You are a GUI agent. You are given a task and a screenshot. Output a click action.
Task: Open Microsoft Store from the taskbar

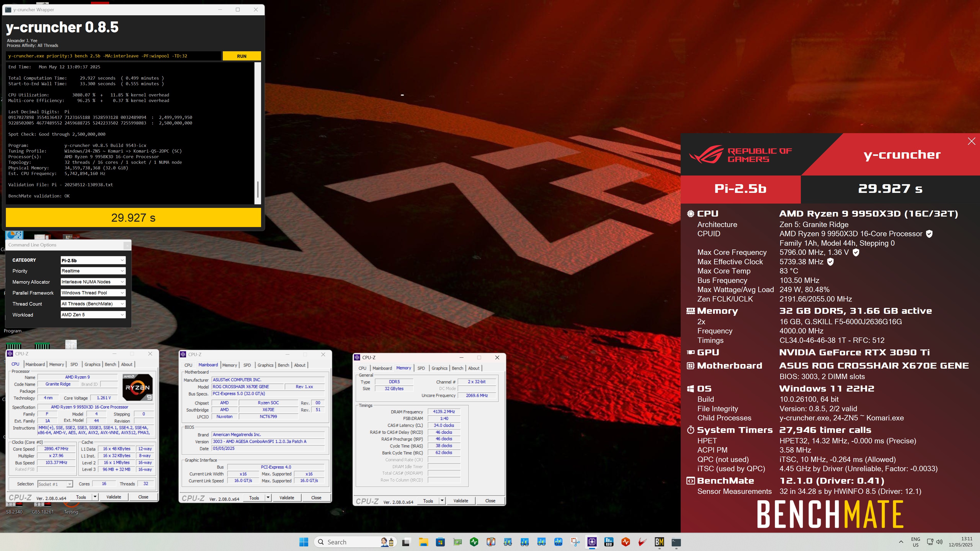point(440,542)
